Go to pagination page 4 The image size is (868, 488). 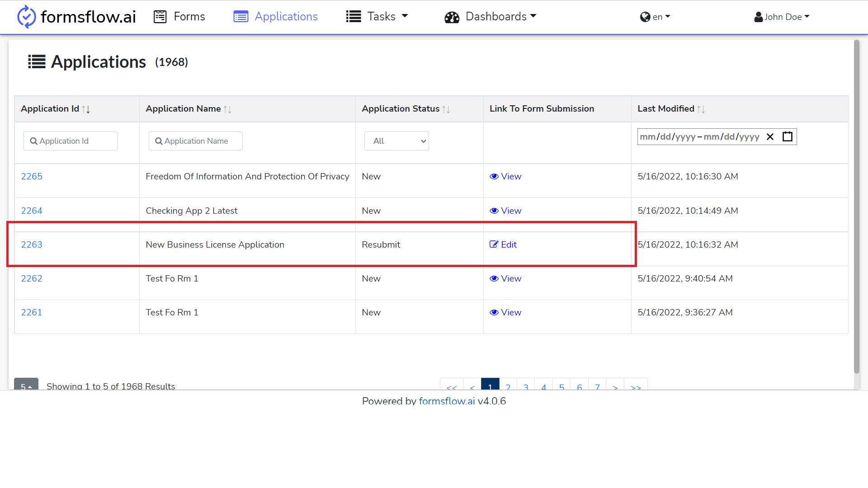coord(544,385)
